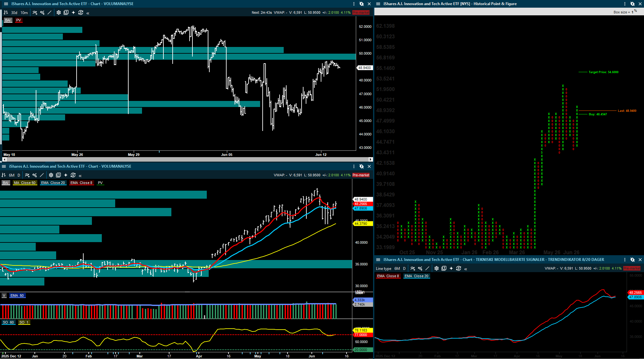Add an indicator in the 30d chart toolbar
Image resolution: width=644 pixels, height=359 pixels.
coord(35,12)
